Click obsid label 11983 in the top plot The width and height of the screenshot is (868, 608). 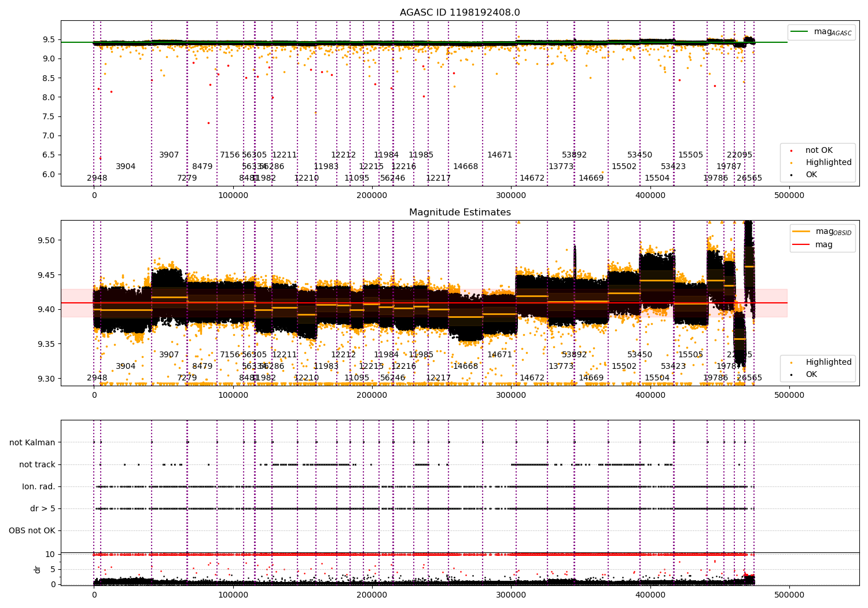point(326,166)
